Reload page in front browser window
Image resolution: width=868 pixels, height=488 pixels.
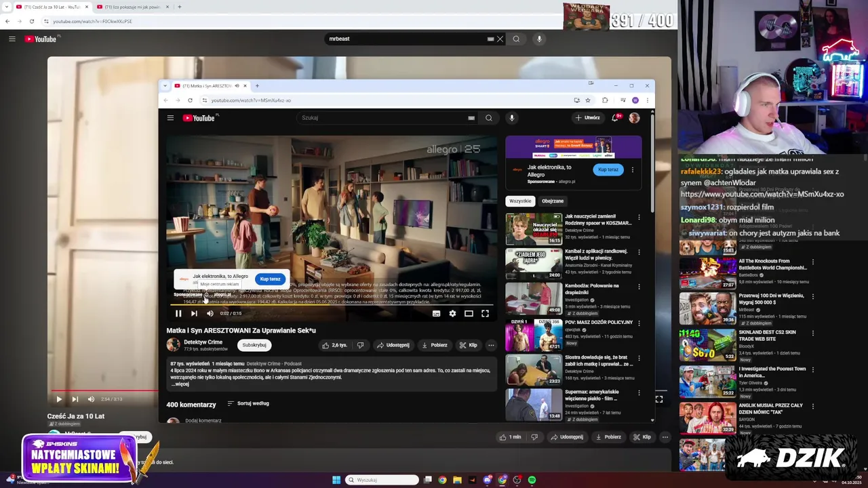(190, 100)
